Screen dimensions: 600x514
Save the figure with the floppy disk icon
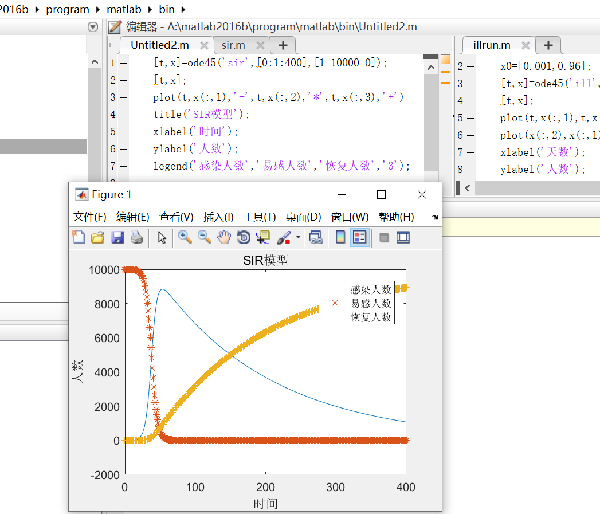point(117,237)
